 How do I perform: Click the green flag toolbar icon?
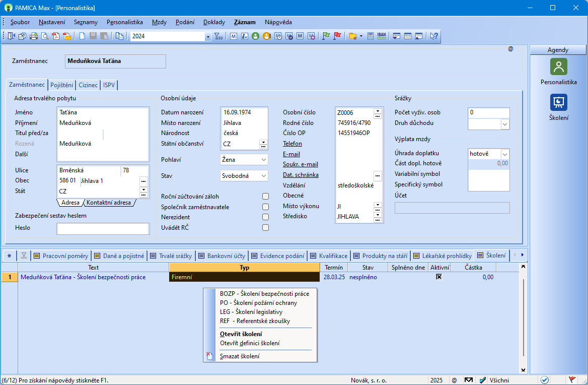click(x=326, y=36)
